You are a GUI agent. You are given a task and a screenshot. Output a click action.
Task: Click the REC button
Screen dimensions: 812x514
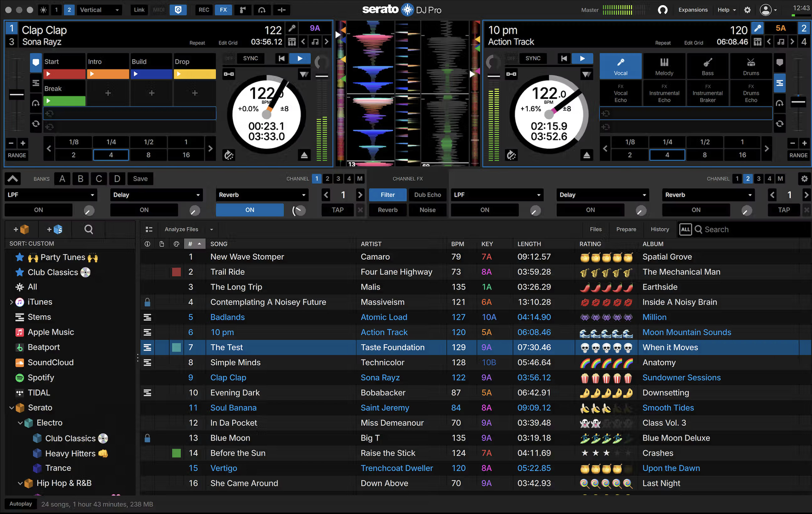(x=204, y=10)
